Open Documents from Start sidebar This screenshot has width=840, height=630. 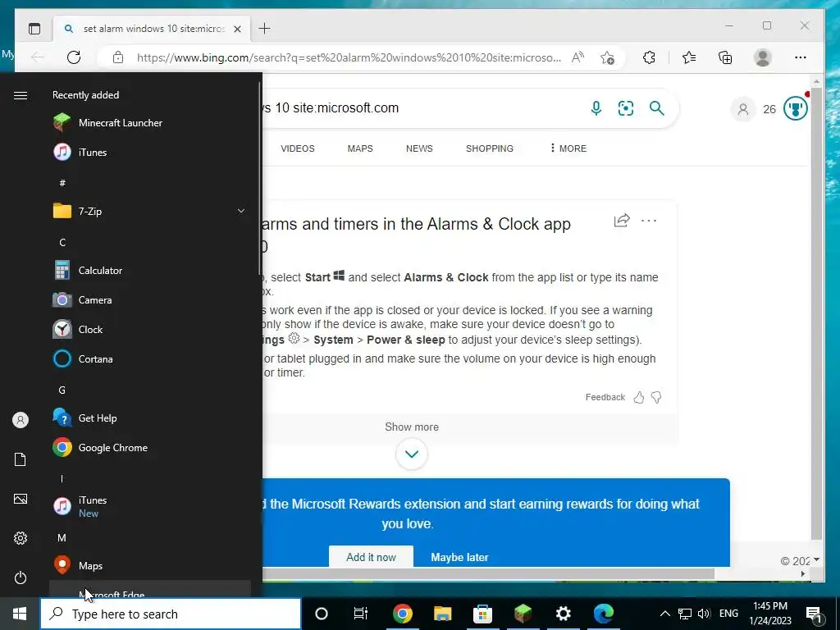tap(21, 459)
